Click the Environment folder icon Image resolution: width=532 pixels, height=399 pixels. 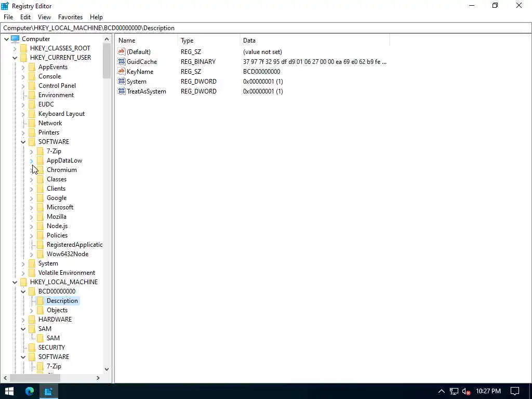pyautogui.click(x=32, y=95)
